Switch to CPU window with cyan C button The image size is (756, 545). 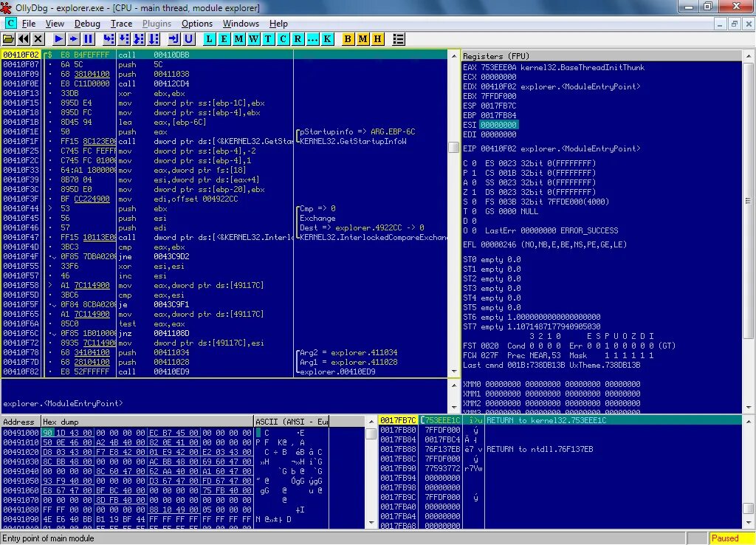pos(283,39)
